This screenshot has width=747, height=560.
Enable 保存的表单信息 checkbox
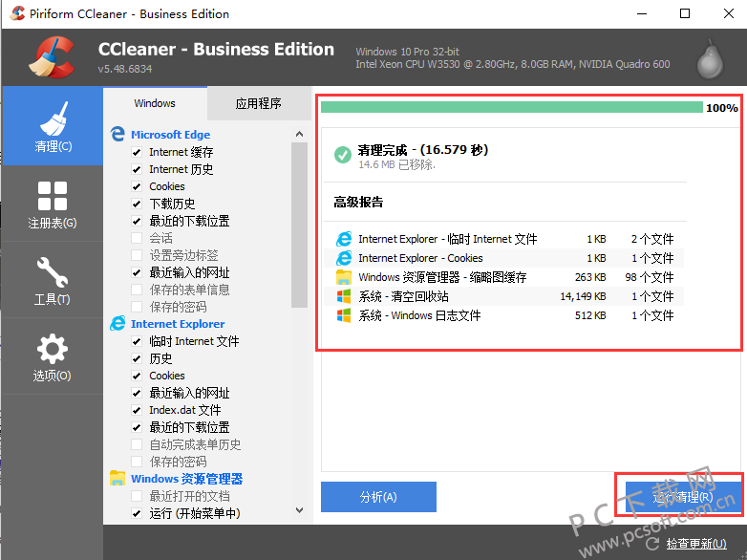137,290
